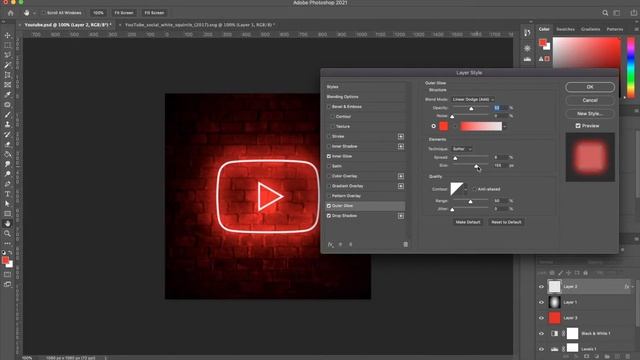Hide Layer 1 via eye icon
Image resolution: width=640 pixels, height=360 pixels.
542,302
